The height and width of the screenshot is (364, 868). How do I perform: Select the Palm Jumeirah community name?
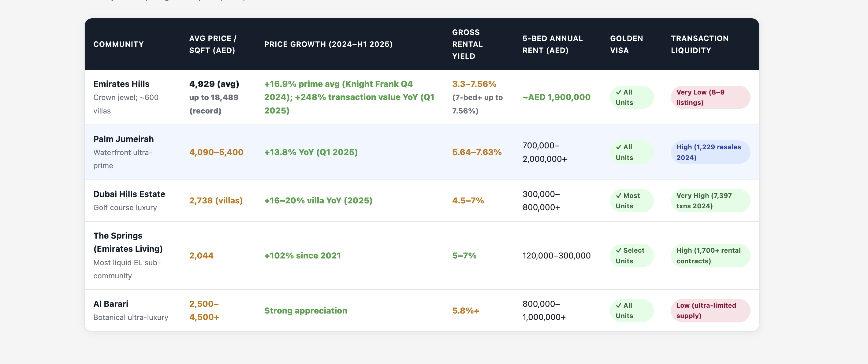click(123, 139)
